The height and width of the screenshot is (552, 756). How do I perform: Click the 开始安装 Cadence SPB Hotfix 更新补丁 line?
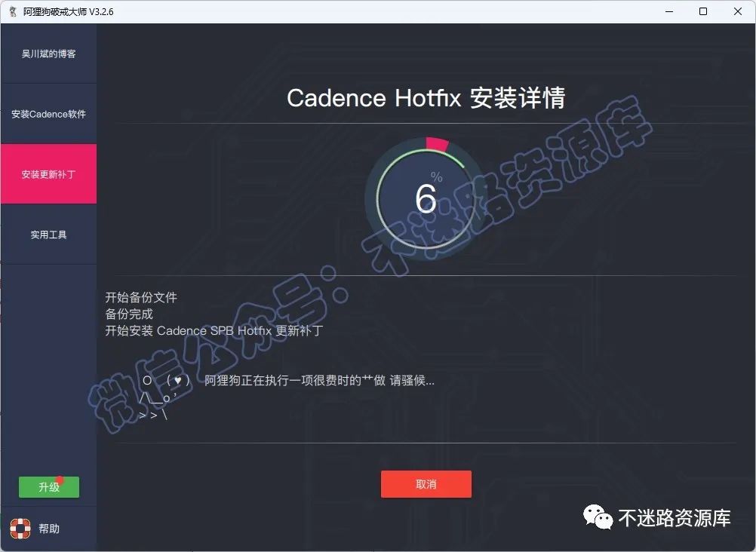[214, 331]
